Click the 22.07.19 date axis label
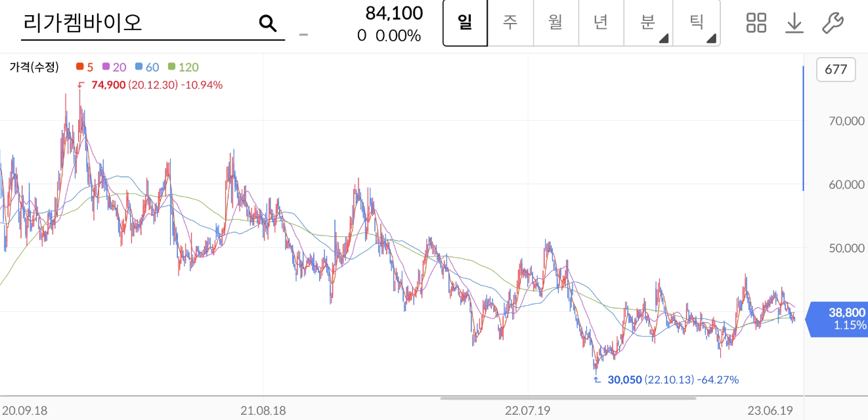Viewport: 868px width, 420px height. [x=527, y=411]
